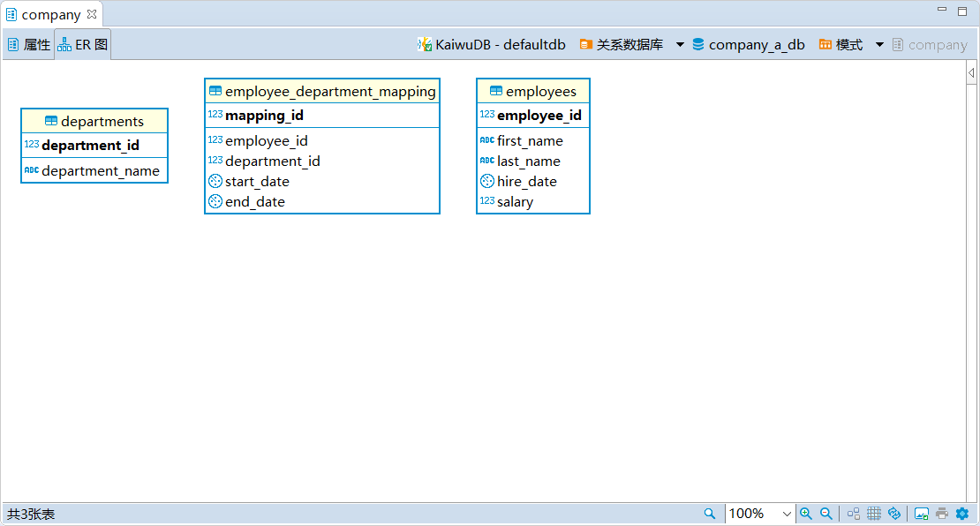The height and width of the screenshot is (526, 980).
Task: Expand dropdown arrow next to 关系数据库
Action: [680, 45]
